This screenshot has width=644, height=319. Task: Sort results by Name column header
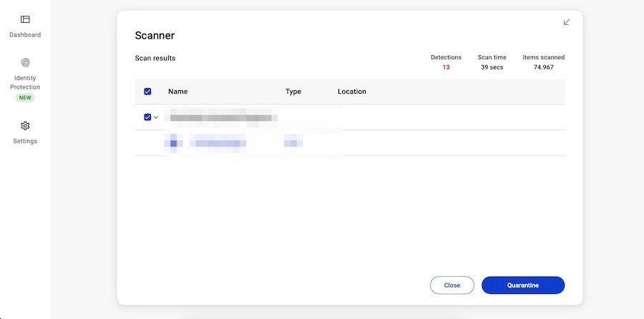coord(177,92)
